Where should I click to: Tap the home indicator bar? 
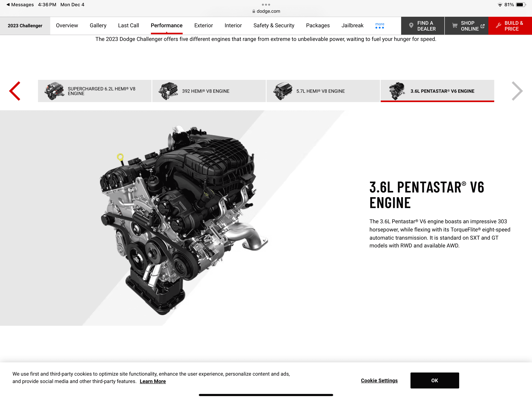click(266, 395)
